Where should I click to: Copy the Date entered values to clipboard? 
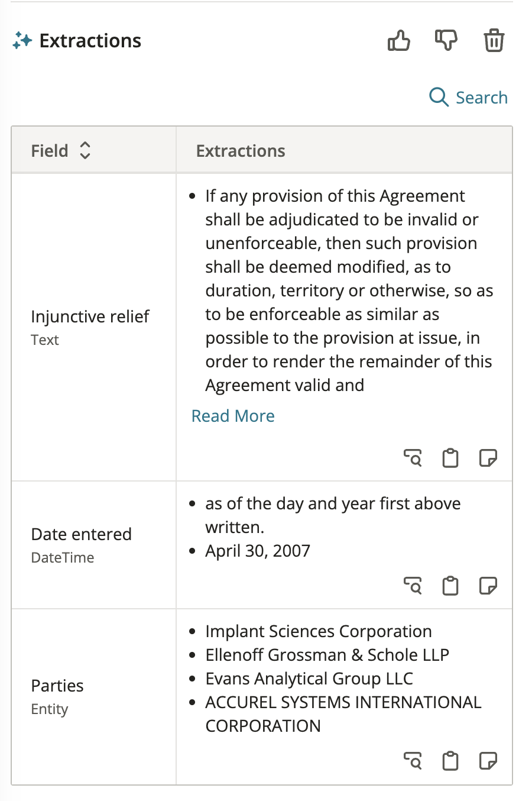(450, 586)
